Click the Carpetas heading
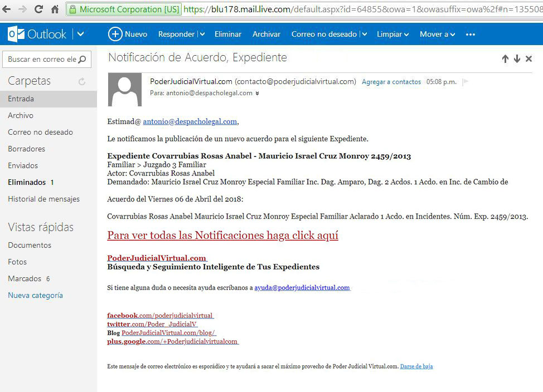 [x=29, y=81]
